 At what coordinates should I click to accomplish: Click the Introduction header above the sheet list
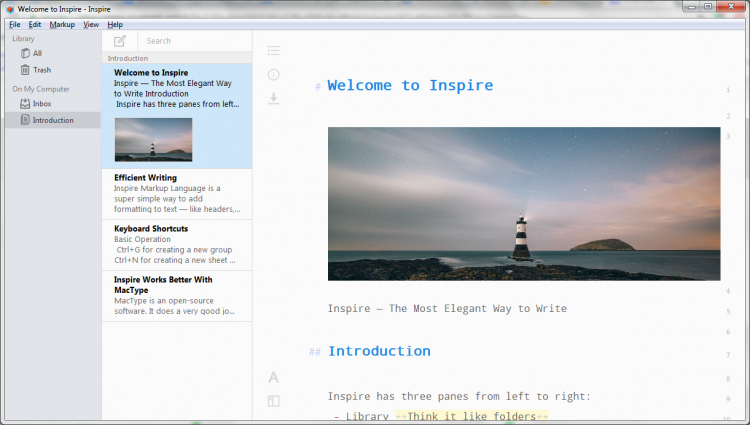click(128, 58)
